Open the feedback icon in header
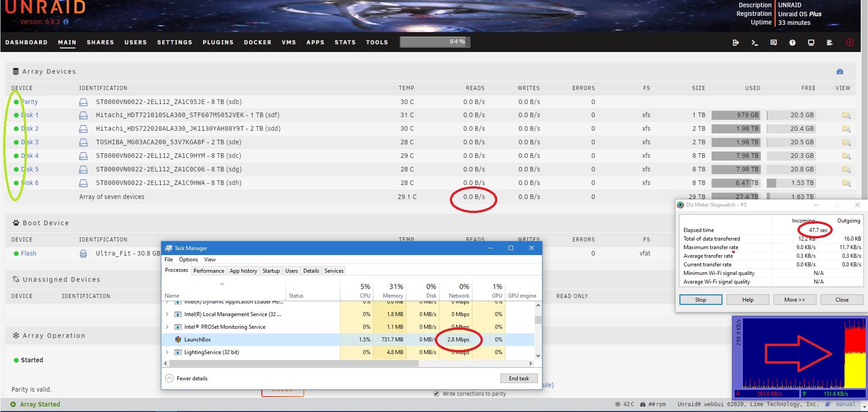This screenshot has width=868, height=412. click(x=774, y=43)
